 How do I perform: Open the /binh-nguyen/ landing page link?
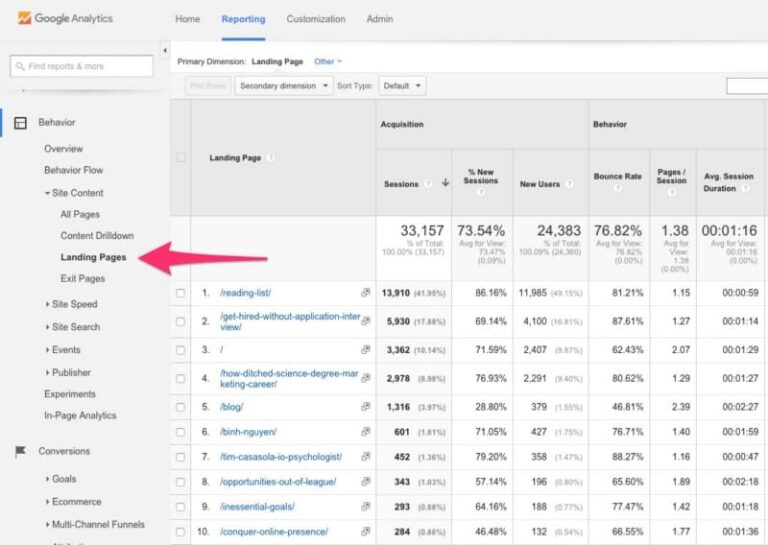pyautogui.click(x=248, y=432)
